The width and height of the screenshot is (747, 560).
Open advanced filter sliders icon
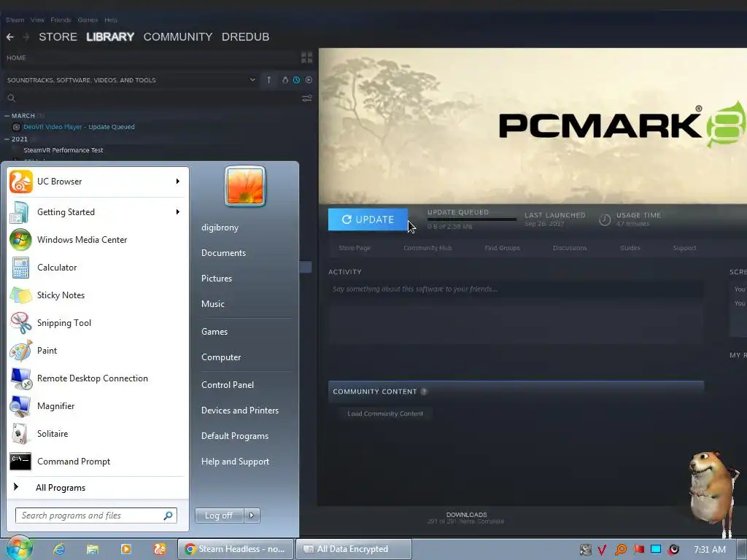coord(307,98)
